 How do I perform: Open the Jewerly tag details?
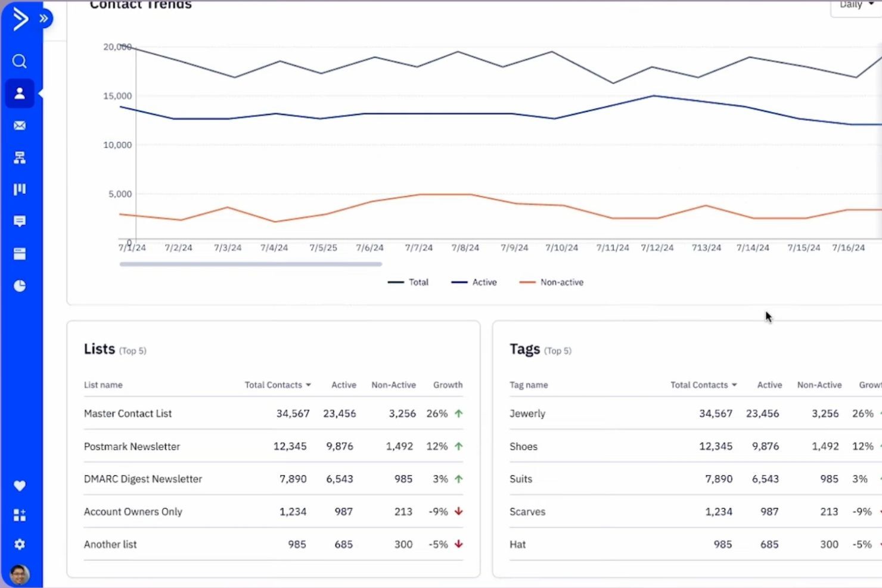coord(527,413)
